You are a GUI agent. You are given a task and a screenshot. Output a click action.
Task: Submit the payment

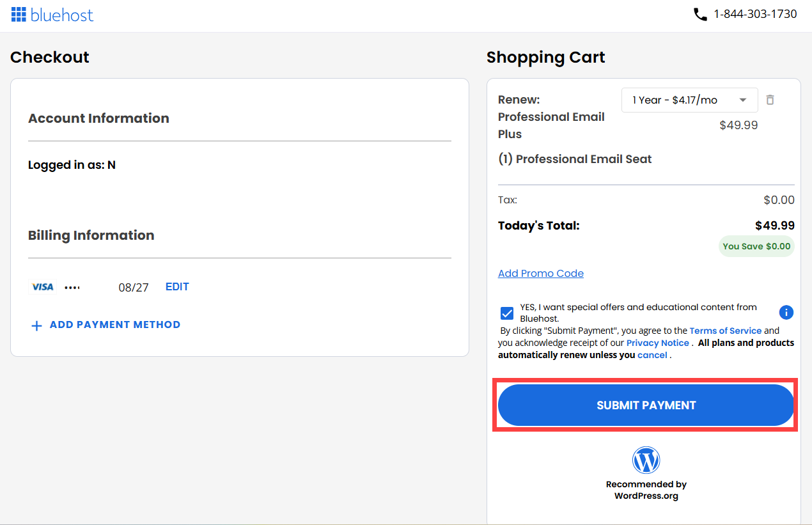tap(646, 405)
